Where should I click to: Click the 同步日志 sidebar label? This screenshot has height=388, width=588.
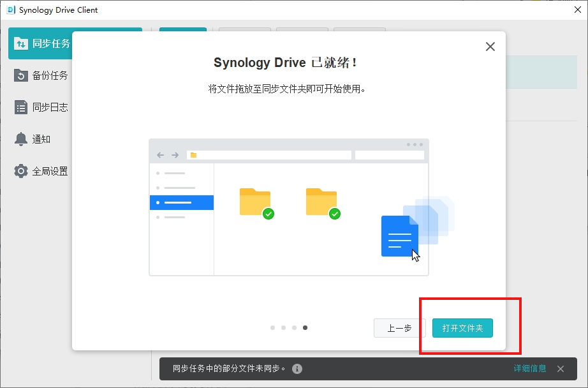[x=50, y=107]
